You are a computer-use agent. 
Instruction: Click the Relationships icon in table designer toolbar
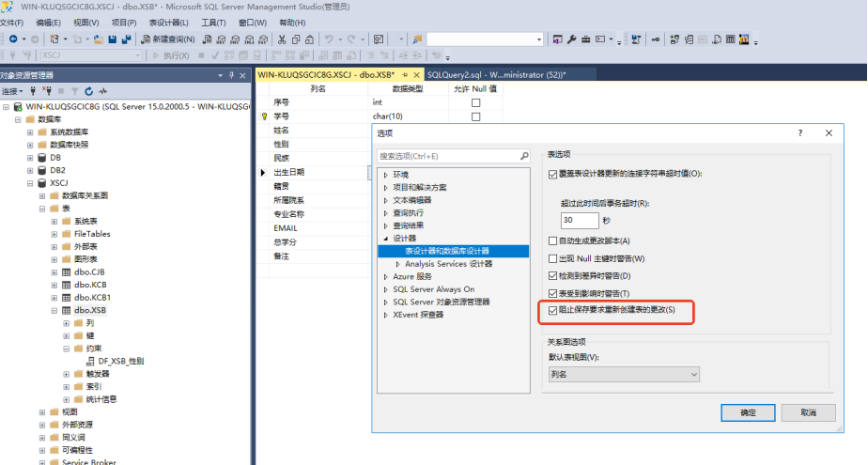point(674,39)
